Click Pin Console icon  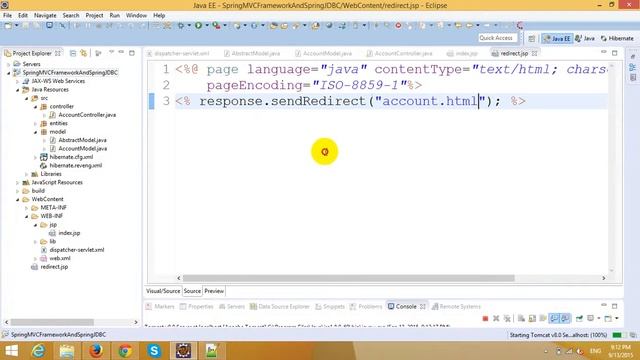[x=579, y=318]
